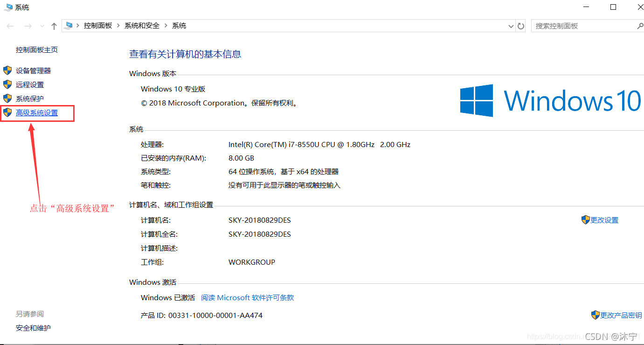Select Windows 已激活 status text
The image size is (644, 345).
tap(168, 297)
